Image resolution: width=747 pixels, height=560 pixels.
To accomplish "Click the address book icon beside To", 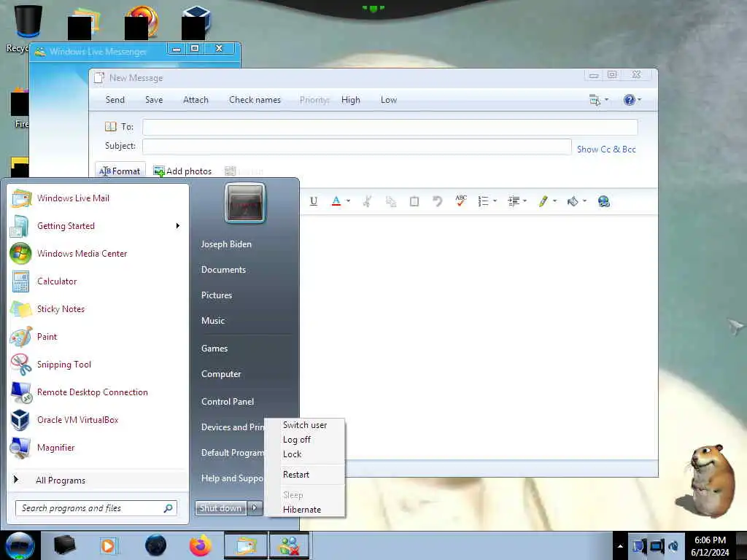I will tap(111, 127).
